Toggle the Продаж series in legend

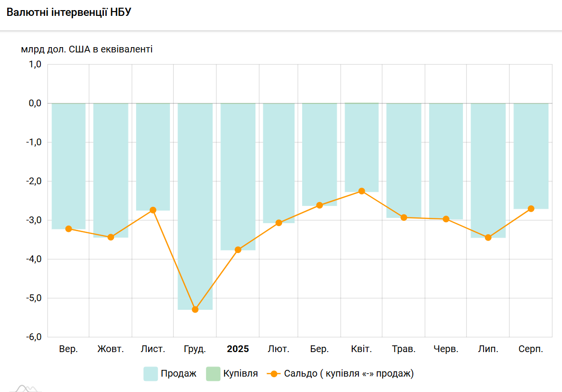(179, 374)
